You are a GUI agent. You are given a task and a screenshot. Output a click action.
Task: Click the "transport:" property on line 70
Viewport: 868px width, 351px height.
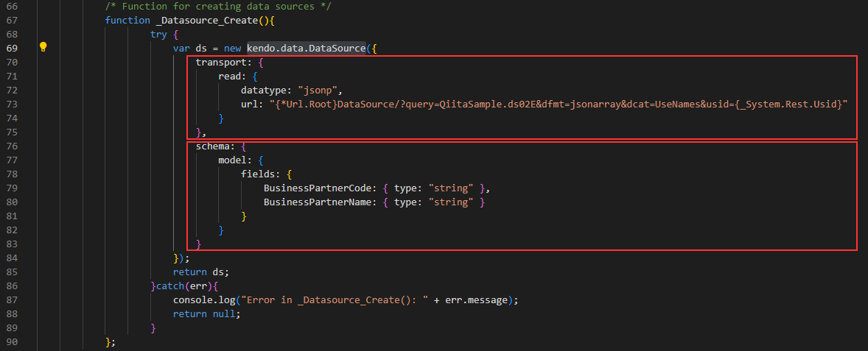(224, 62)
